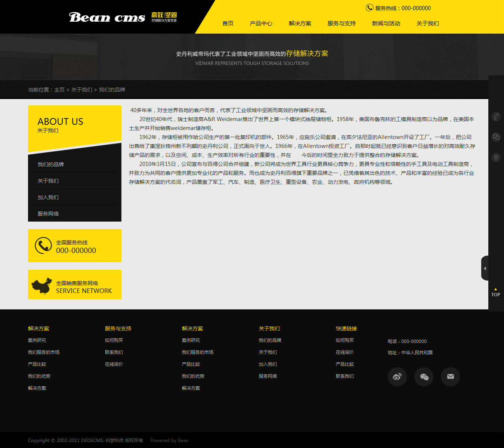Open the email envelope icon in footer
The image size is (504, 448).
[450, 377]
